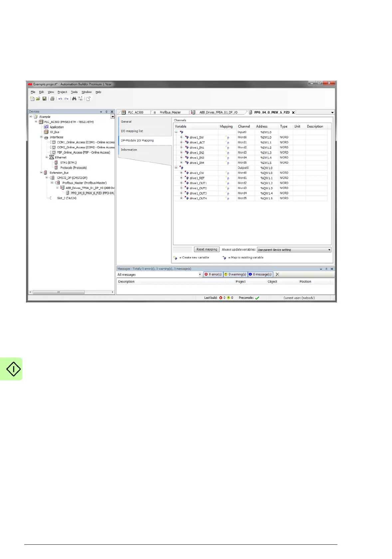Open the Devices tree view dropdown arrow
Image resolution: width=392 pixels, height=559 pixels.
pos(112,117)
